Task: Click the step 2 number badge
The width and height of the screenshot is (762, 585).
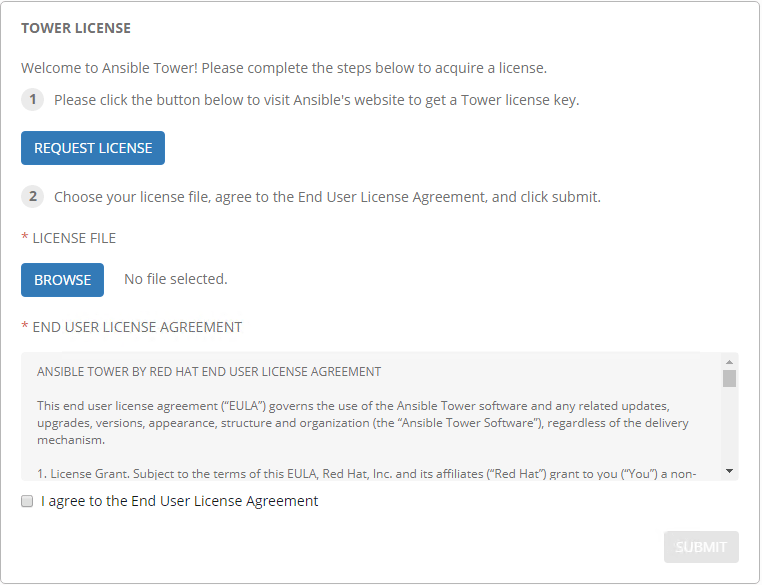Action: pos(33,197)
